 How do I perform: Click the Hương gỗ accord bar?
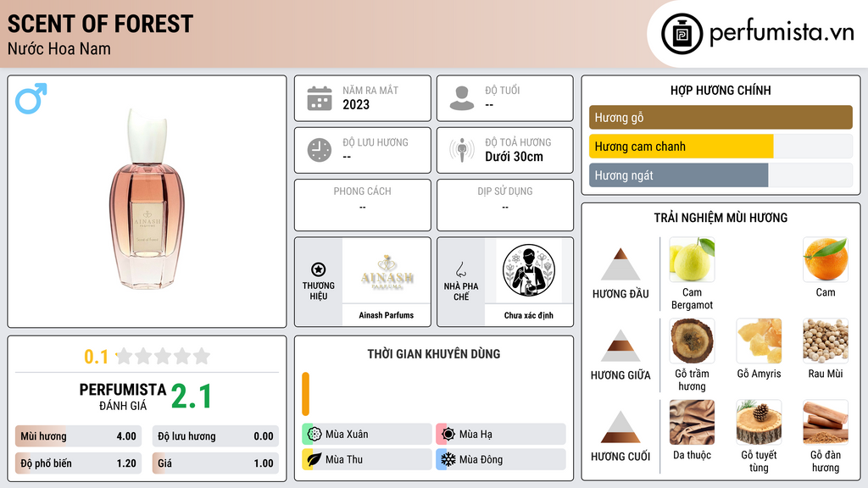(721, 117)
